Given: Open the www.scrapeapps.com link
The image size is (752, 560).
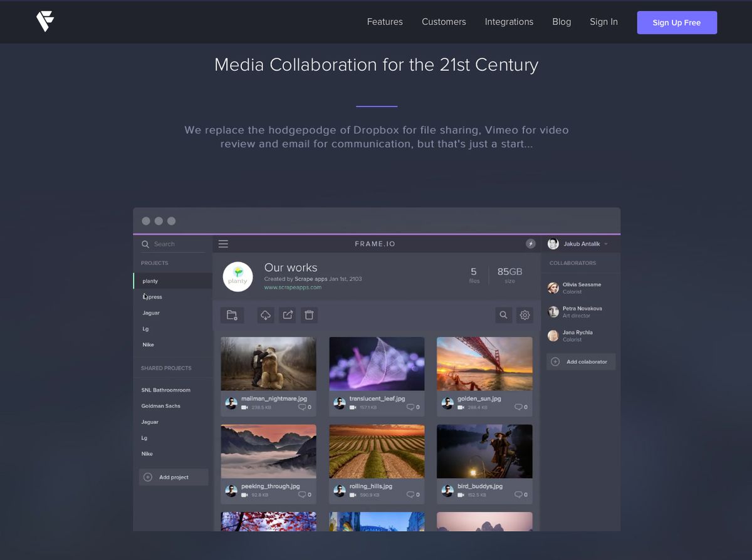Looking at the screenshot, I should coord(293,287).
